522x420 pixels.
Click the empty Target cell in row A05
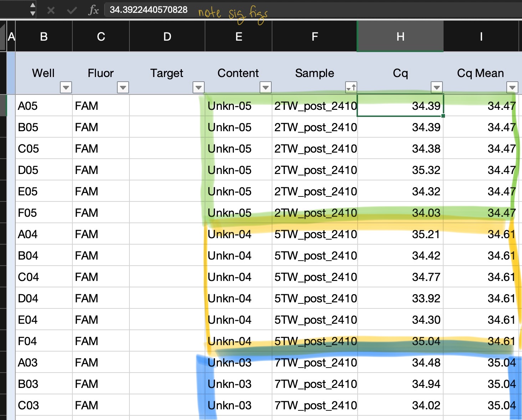point(167,106)
